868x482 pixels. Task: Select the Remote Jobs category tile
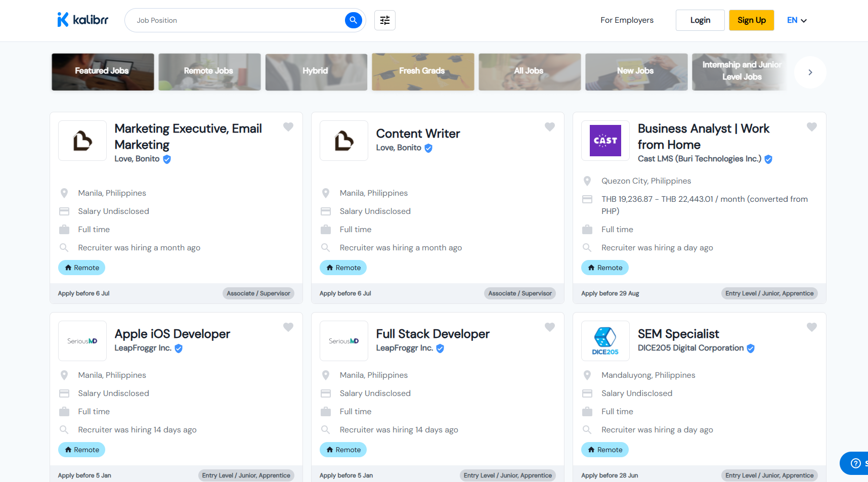tap(209, 72)
